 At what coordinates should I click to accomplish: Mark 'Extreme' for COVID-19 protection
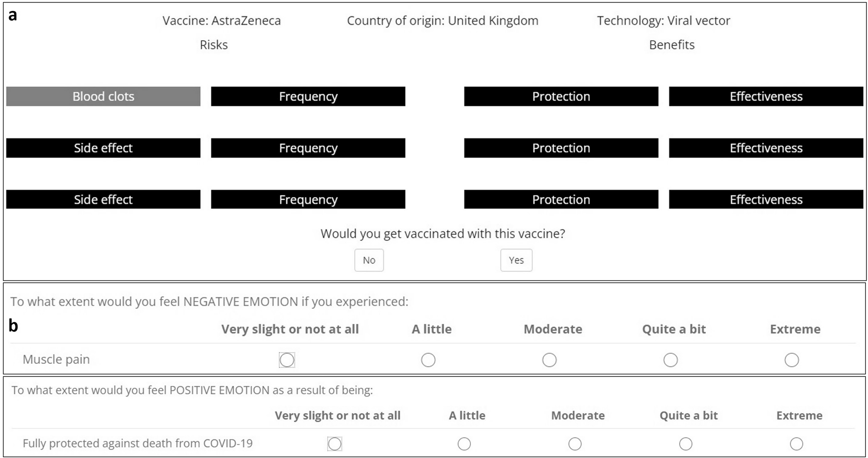pyautogui.click(x=796, y=444)
